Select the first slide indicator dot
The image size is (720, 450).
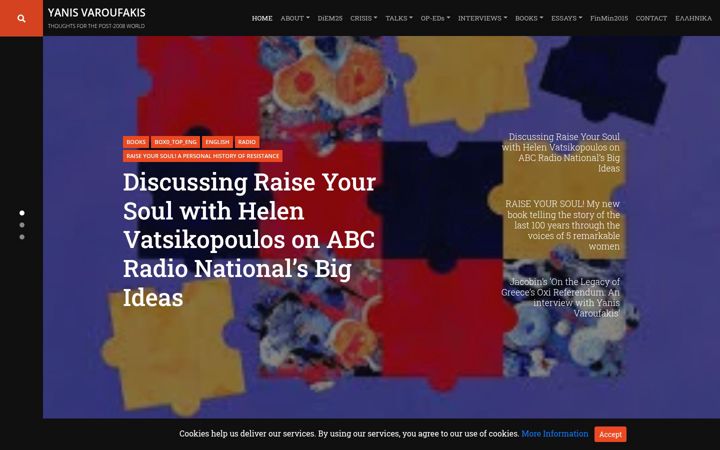(x=22, y=213)
